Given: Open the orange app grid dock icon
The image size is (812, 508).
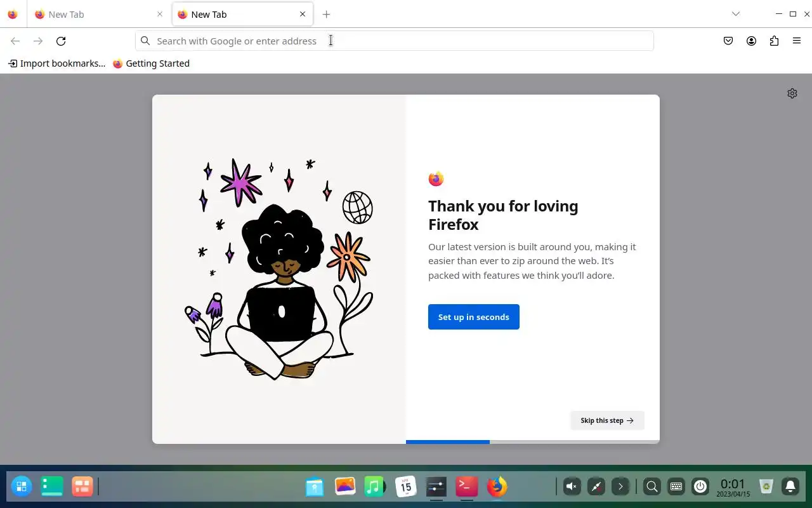Looking at the screenshot, I should click(82, 487).
